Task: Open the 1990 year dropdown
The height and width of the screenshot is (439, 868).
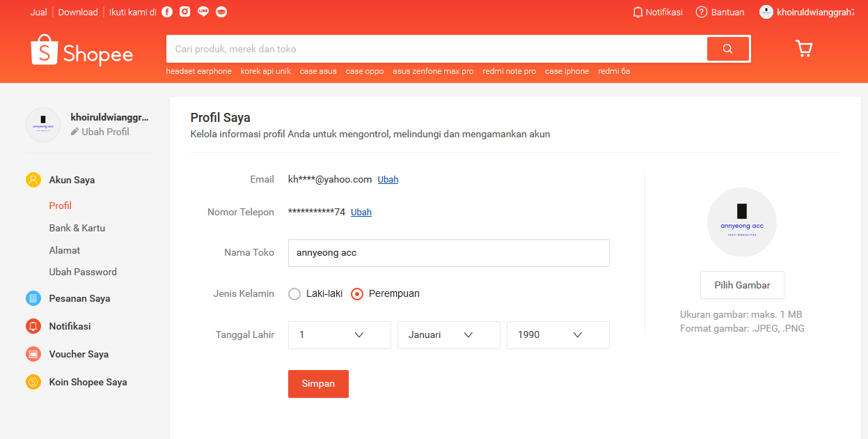Action: coord(558,335)
